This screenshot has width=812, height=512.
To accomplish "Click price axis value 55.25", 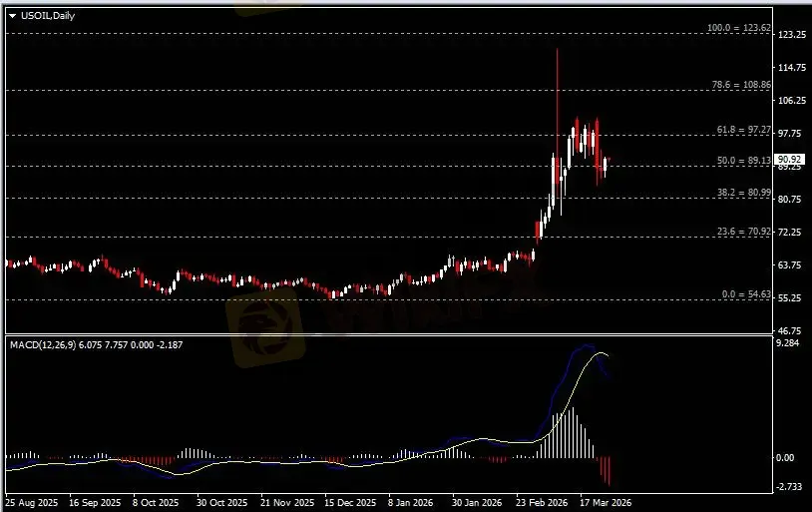I will (x=792, y=298).
